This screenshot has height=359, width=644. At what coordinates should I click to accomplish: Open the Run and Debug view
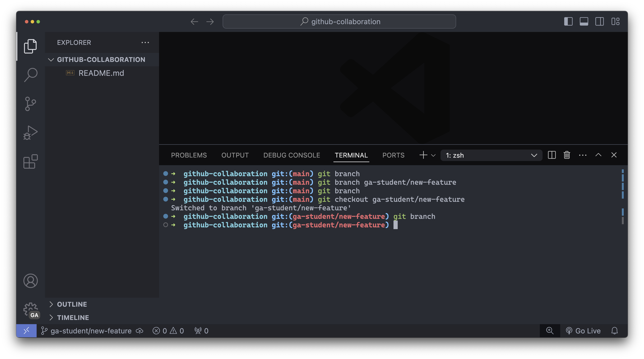pyautogui.click(x=31, y=132)
